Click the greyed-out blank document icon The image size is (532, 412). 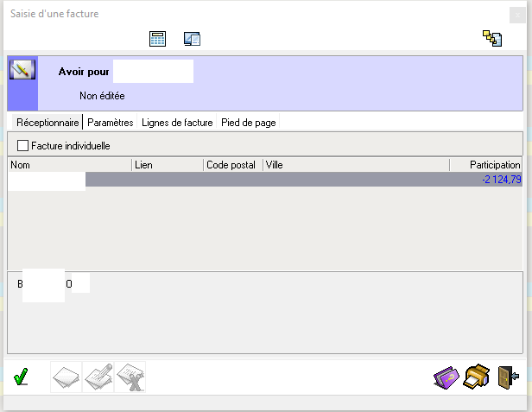pos(67,377)
